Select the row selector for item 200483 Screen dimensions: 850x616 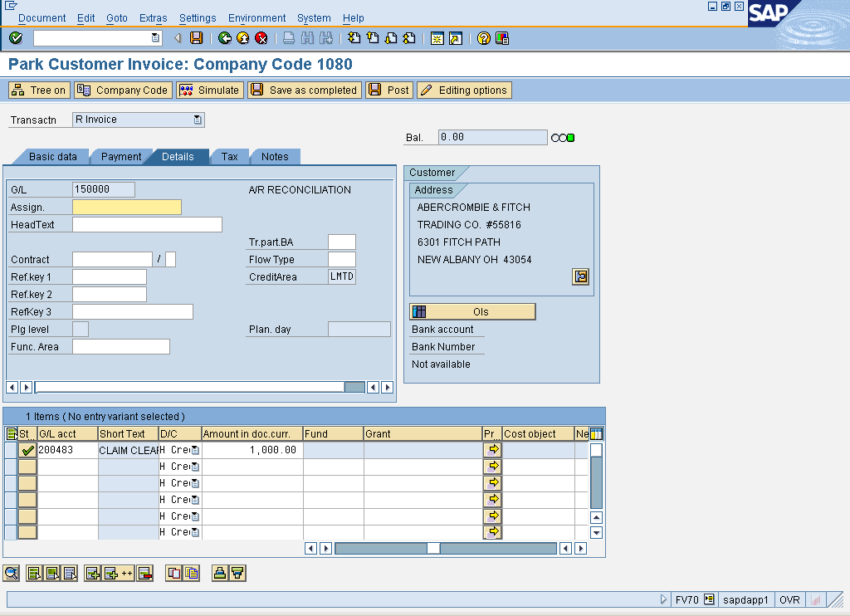pyautogui.click(x=10, y=450)
